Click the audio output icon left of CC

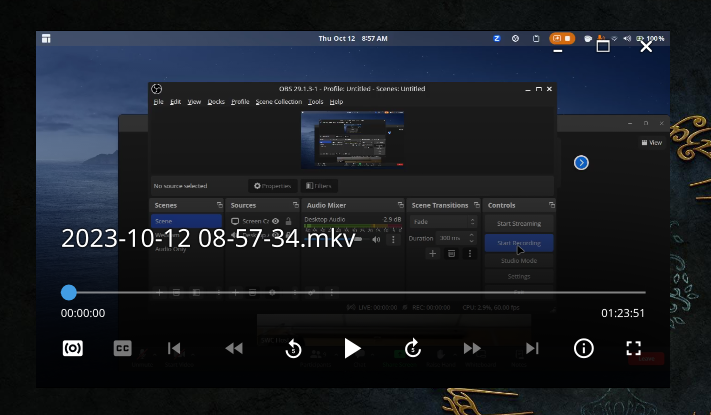point(73,348)
